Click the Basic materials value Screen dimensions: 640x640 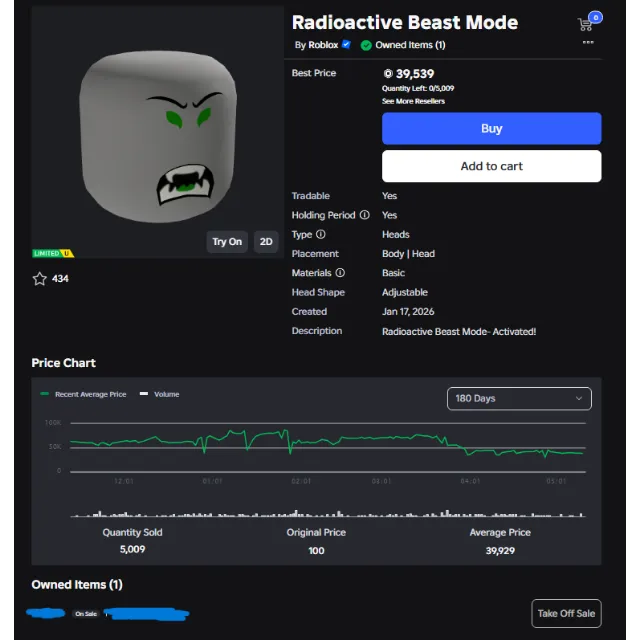click(393, 273)
